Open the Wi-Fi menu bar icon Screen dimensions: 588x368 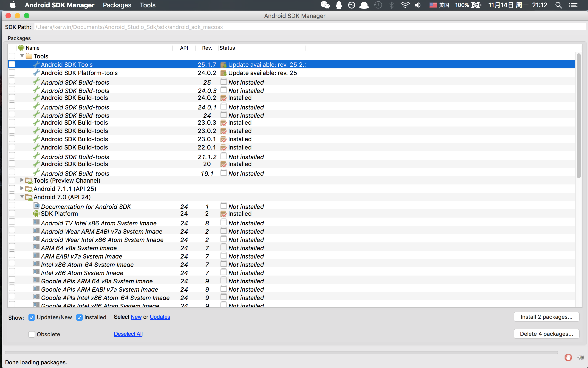(405, 5)
